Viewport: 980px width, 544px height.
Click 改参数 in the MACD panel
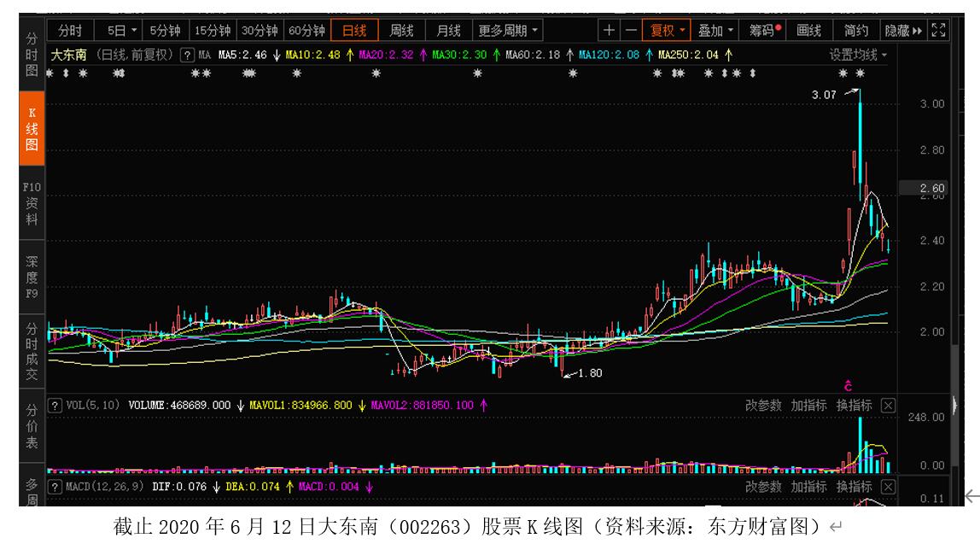pos(763,487)
